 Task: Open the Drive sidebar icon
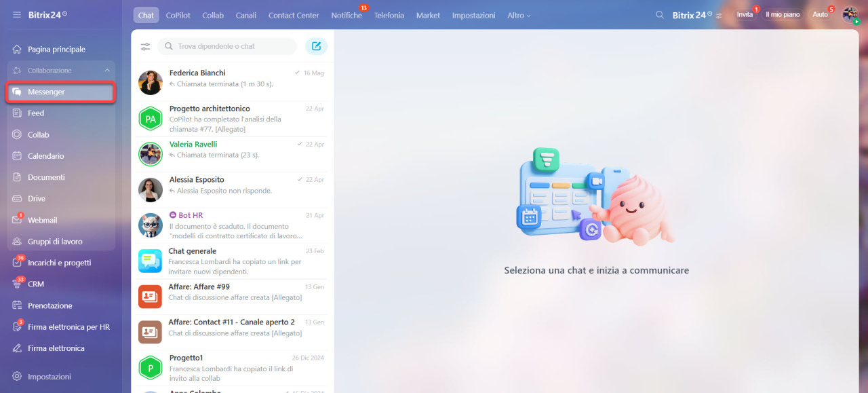17,198
